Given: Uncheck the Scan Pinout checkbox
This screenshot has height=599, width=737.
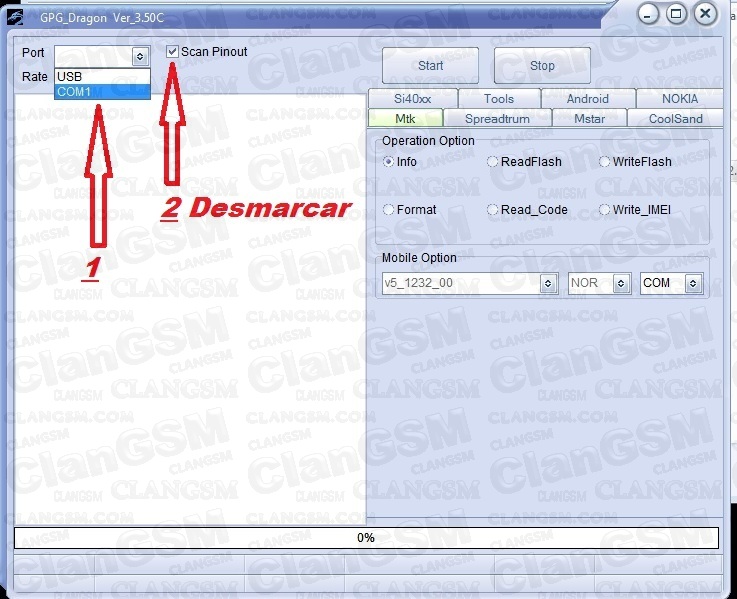Looking at the screenshot, I should tap(173, 52).
